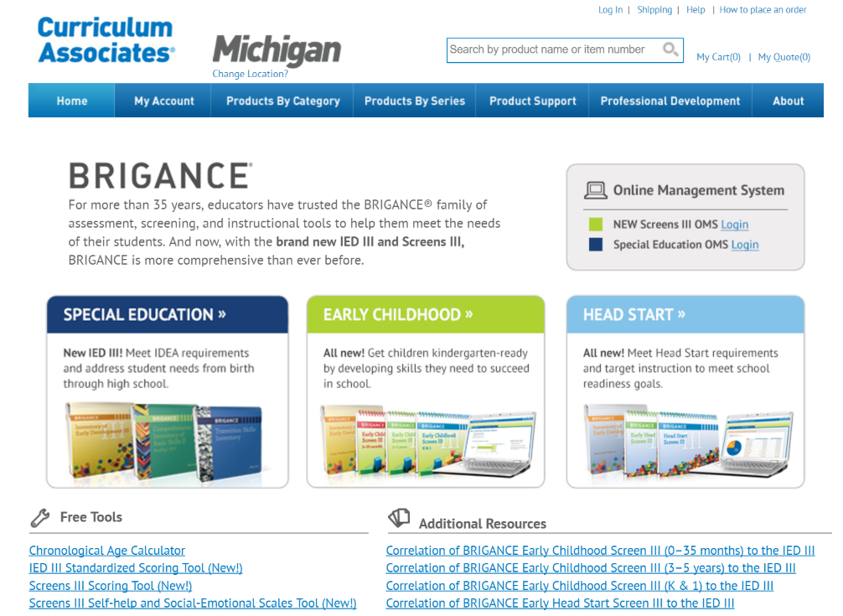Screen dimensions: 843x616
Task: Open the About menu
Action: [789, 101]
